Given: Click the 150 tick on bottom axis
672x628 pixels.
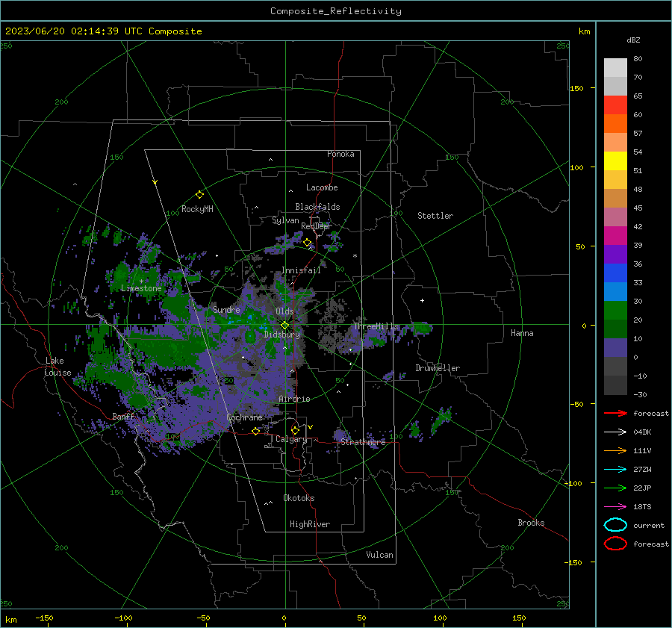Looking at the screenshot, I should point(519,618).
